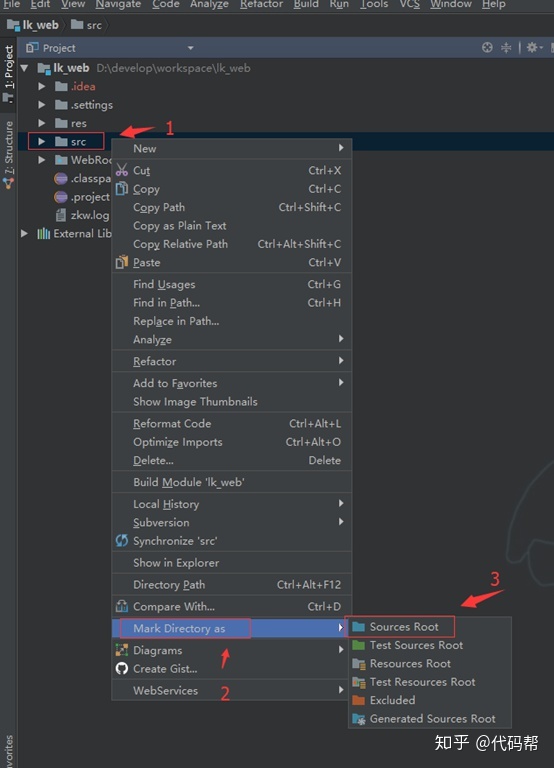
Task: Expand the .idea folder arrow
Action: point(42,87)
